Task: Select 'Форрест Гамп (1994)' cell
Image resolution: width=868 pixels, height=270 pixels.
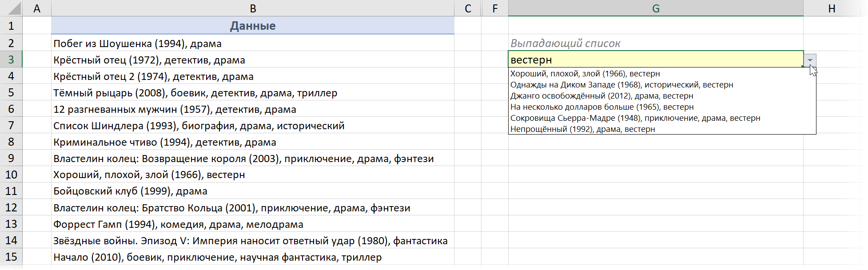Action: coord(178,224)
